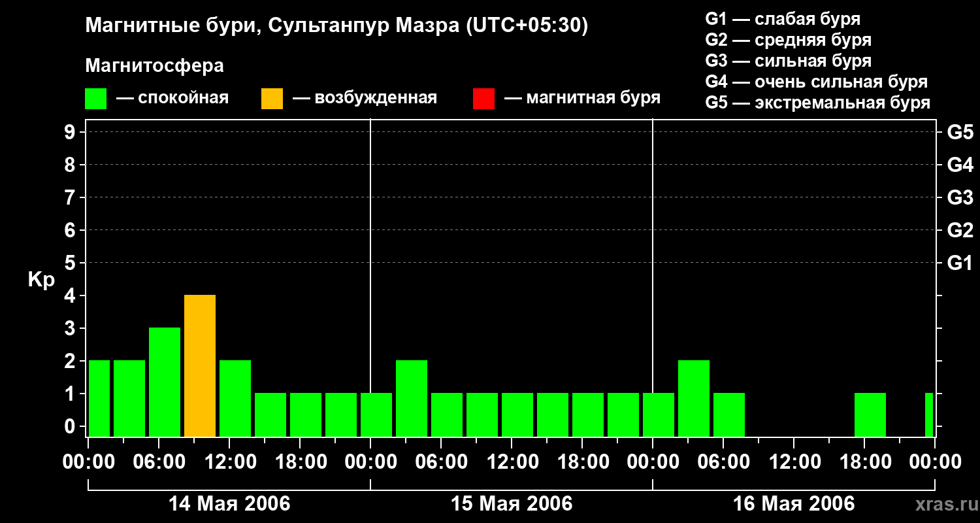
Task: Click the 'Kp' axis title
Action: 41,280
